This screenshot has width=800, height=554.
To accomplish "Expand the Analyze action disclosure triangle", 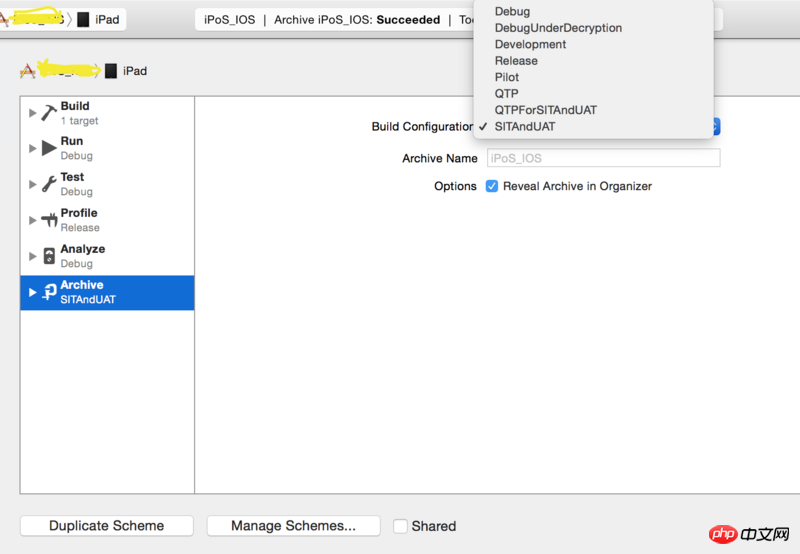I will click(33, 256).
